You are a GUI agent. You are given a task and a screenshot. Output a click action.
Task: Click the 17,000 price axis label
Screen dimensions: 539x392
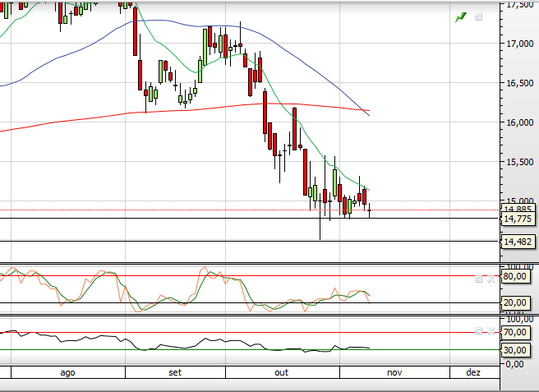click(x=520, y=44)
